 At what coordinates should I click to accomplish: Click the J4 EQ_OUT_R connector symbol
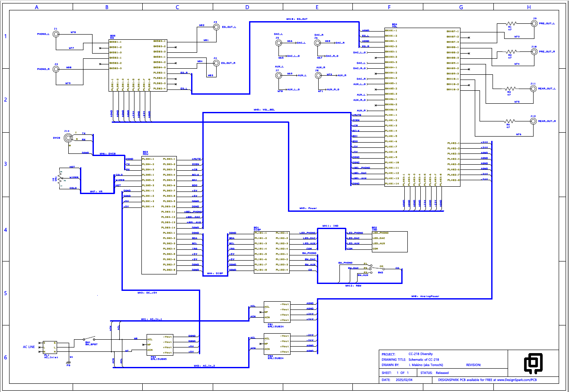tap(215, 63)
